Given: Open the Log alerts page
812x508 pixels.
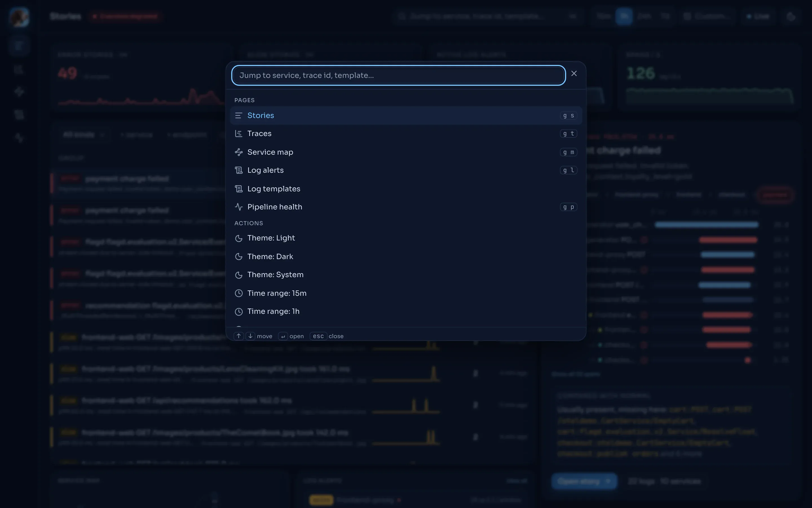Looking at the screenshot, I should pyautogui.click(x=406, y=170).
